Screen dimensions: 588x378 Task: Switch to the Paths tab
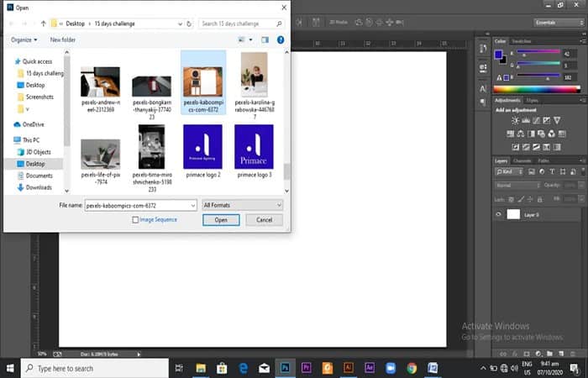(x=543, y=161)
